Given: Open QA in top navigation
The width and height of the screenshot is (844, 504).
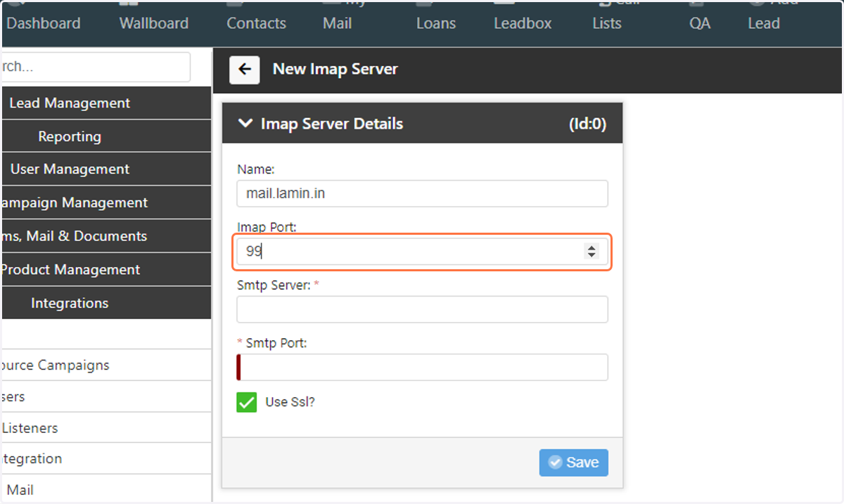Looking at the screenshot, I should point(700,23).
